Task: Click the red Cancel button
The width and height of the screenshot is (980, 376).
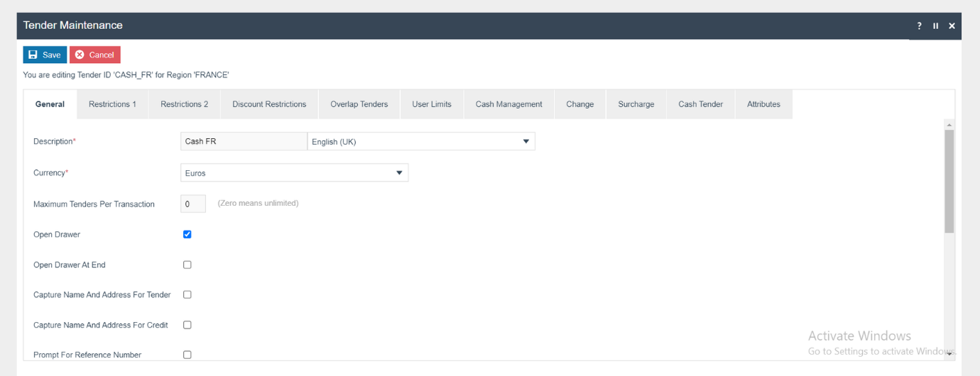Action: (94, 55)
